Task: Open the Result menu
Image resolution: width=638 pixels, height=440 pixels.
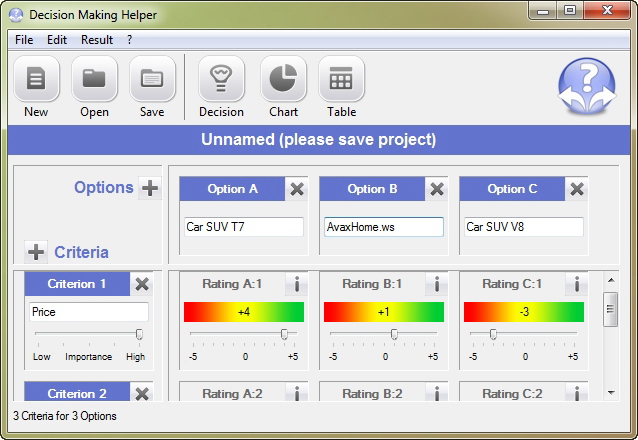Action: pos(97,40)
